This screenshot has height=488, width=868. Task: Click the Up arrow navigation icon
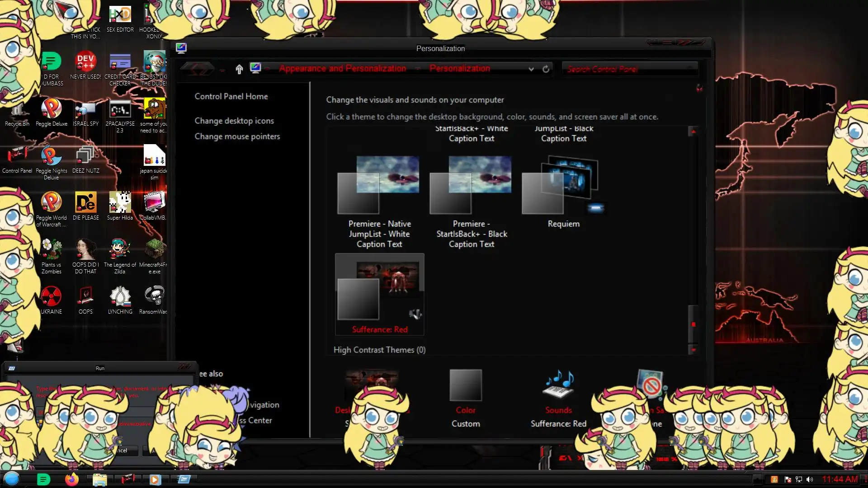[x=239, y=69]
